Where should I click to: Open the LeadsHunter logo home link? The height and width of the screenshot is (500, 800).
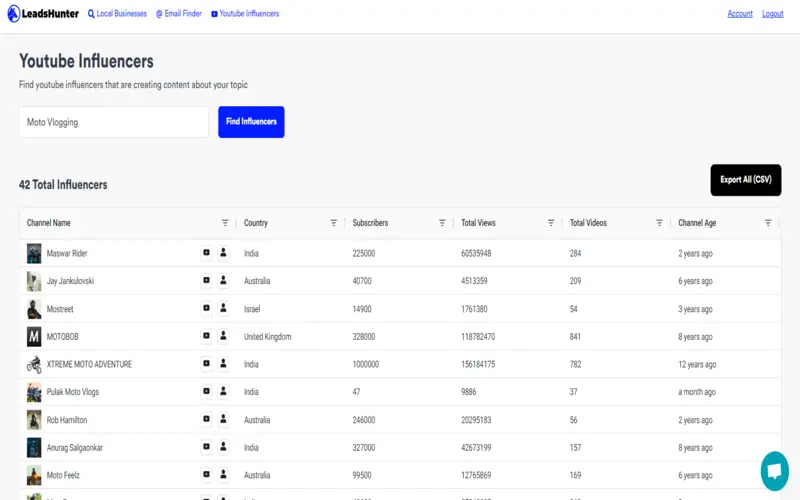tap(43, 14)
